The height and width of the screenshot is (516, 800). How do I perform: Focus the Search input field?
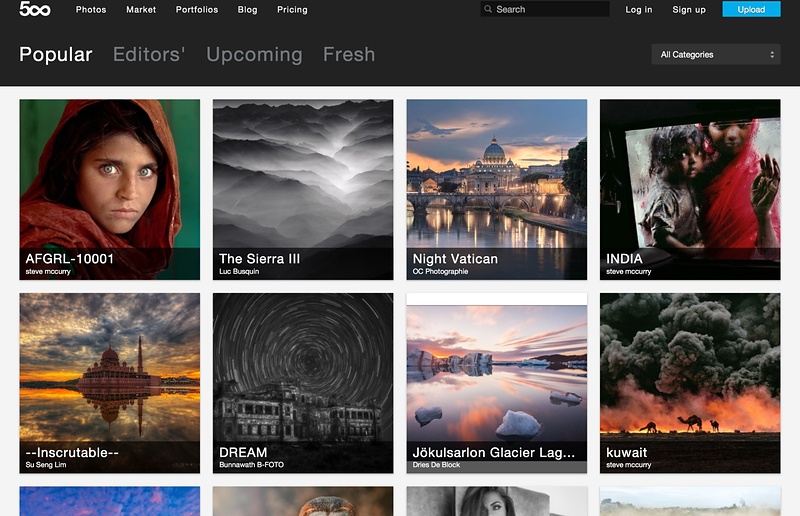click(x=545, y=9)
